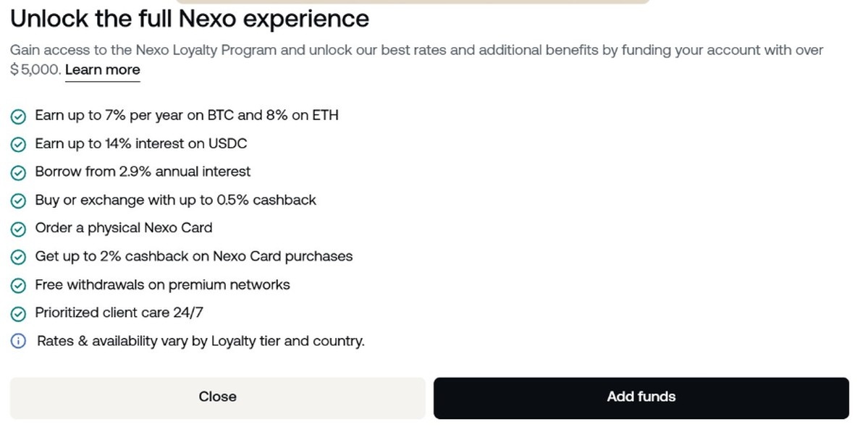The image size is (868, 440).
Task: Click the info icon about Loyalty tier rates
Action: point(18,341)
